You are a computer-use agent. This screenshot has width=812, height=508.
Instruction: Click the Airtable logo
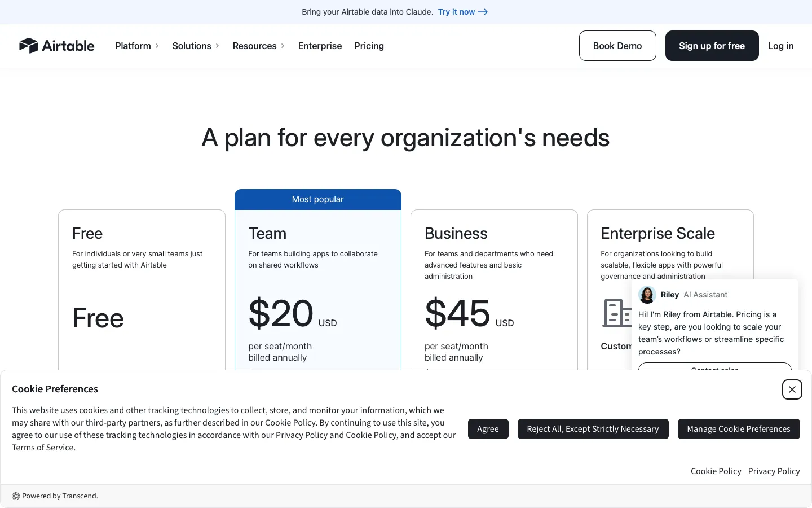tap(56, 46)
